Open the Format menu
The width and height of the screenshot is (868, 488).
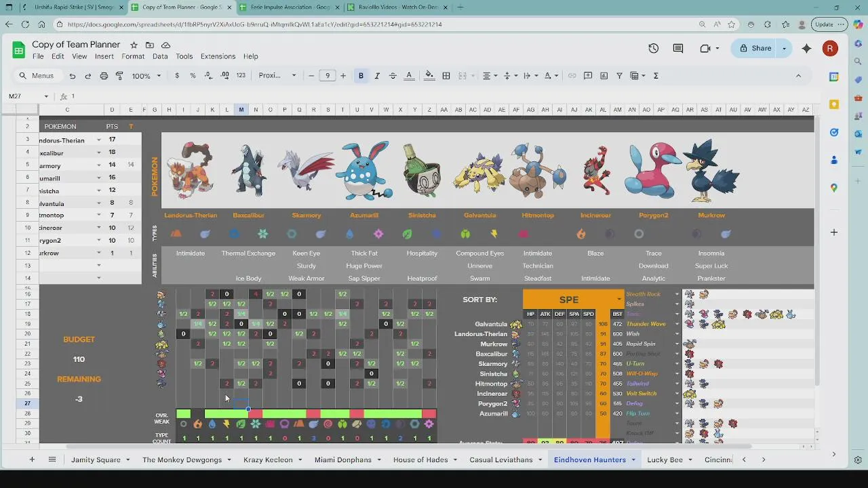(133, 56)
